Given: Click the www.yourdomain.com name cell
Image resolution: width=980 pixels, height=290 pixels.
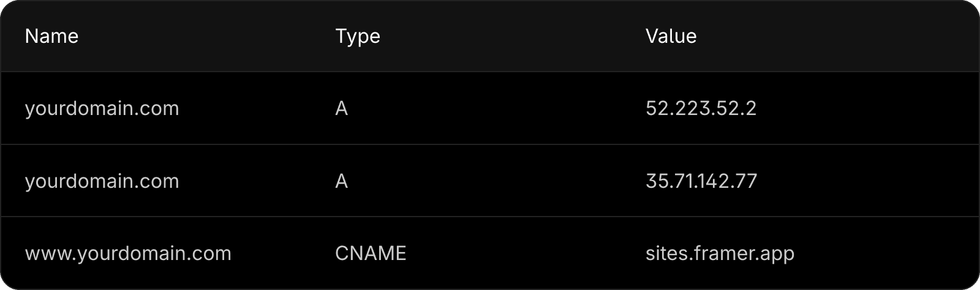Looking at the screenshot, I should pyautogui.click(x=128, y=253).
